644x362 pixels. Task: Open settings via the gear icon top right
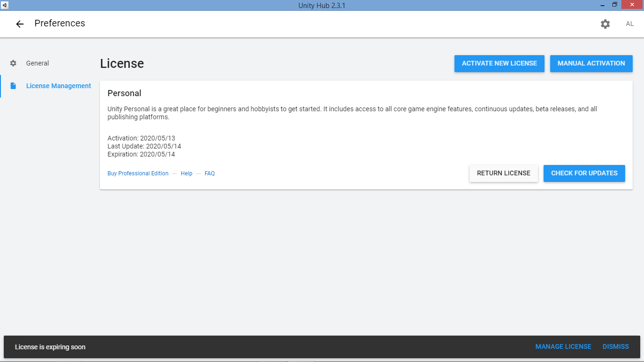605,24
